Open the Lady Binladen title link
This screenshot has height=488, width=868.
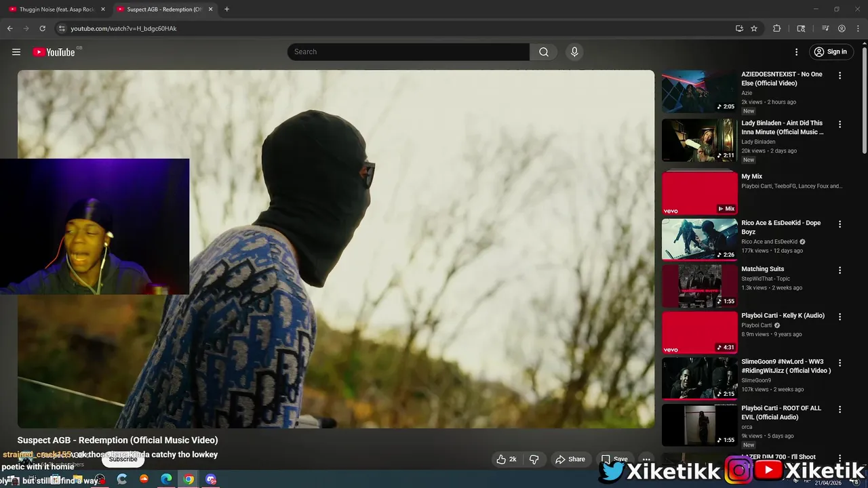click(x=783, y=127)
